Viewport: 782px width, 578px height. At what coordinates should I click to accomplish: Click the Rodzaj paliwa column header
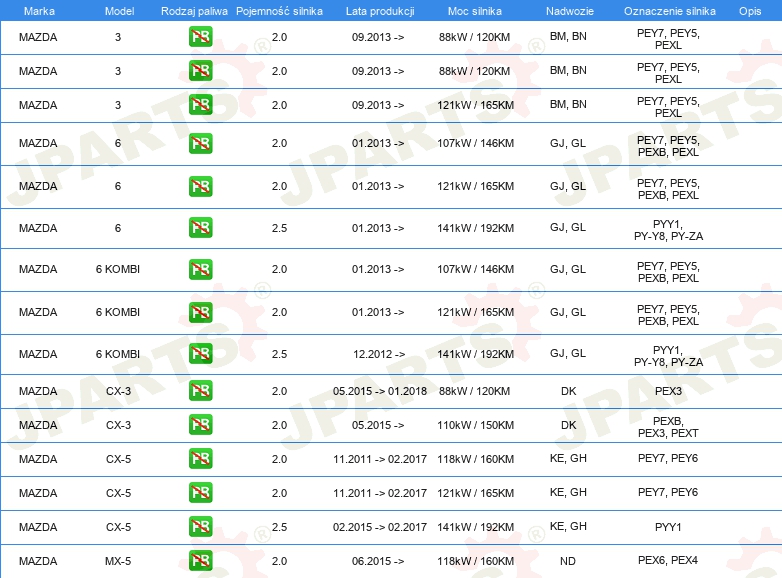tap(194, 10)
